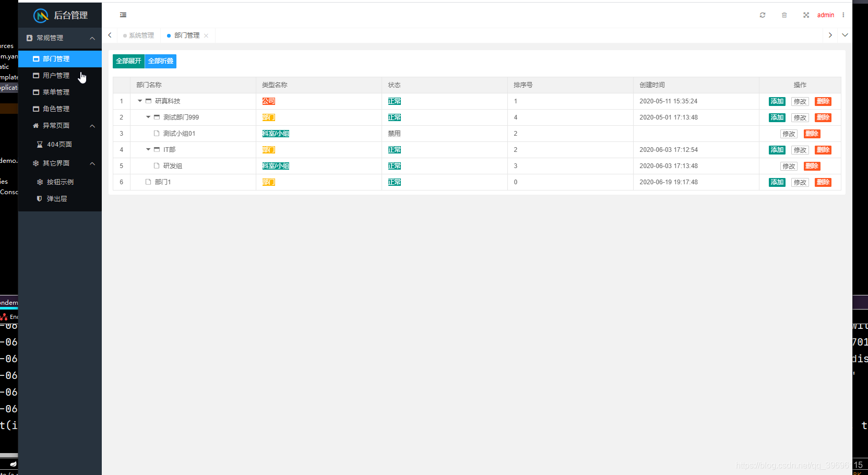Collapse the sidebar using the hamburger icon

123,15
